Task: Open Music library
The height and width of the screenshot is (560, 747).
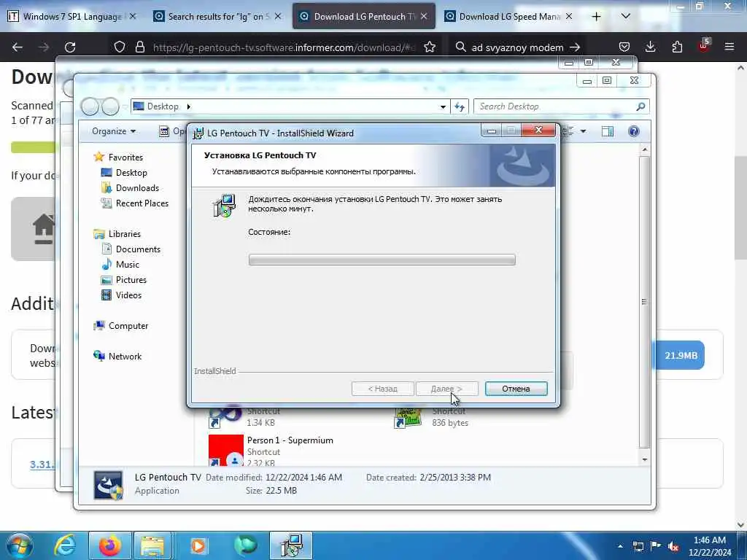Action: coord(120,264)
